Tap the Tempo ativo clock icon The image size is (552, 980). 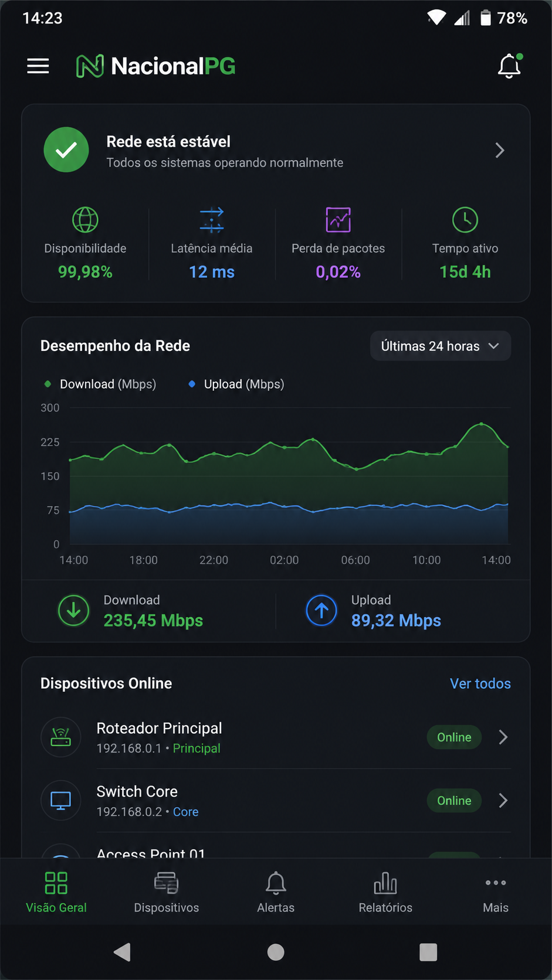(x=465, y=220)
